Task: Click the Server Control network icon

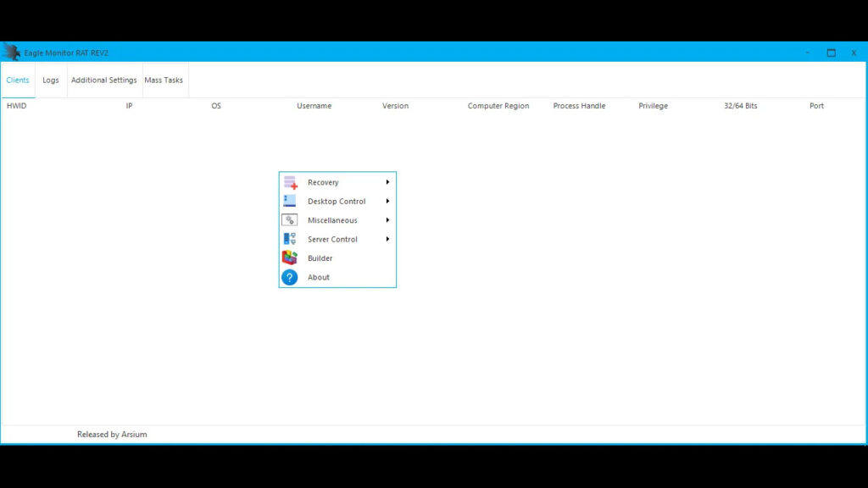Action: tap(290, 239)
